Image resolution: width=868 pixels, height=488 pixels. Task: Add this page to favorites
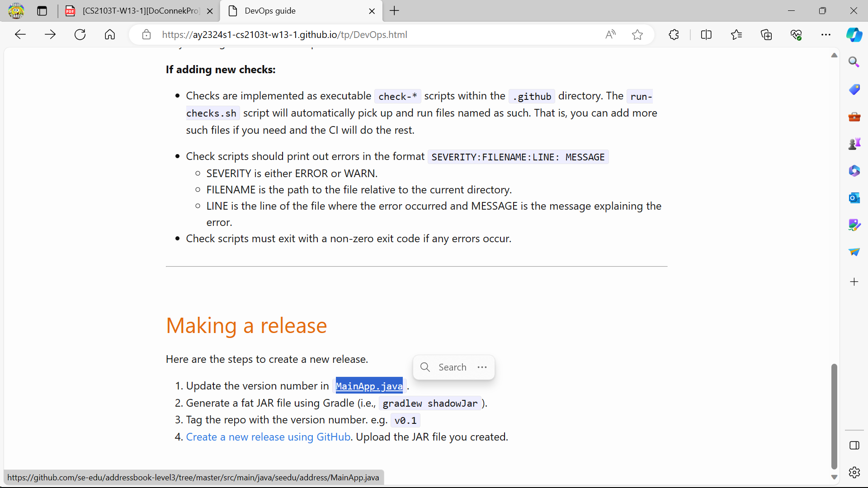[637, 35]
